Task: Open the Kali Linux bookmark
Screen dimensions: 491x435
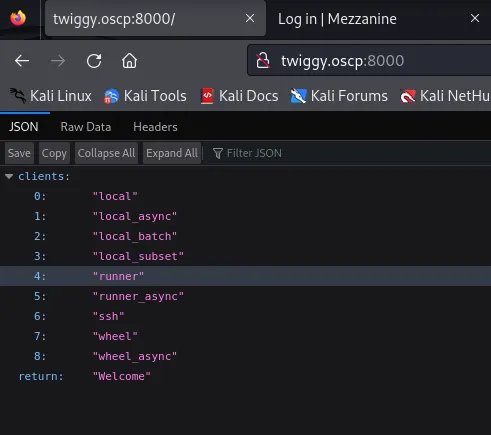Action: (x=51, y=96)
